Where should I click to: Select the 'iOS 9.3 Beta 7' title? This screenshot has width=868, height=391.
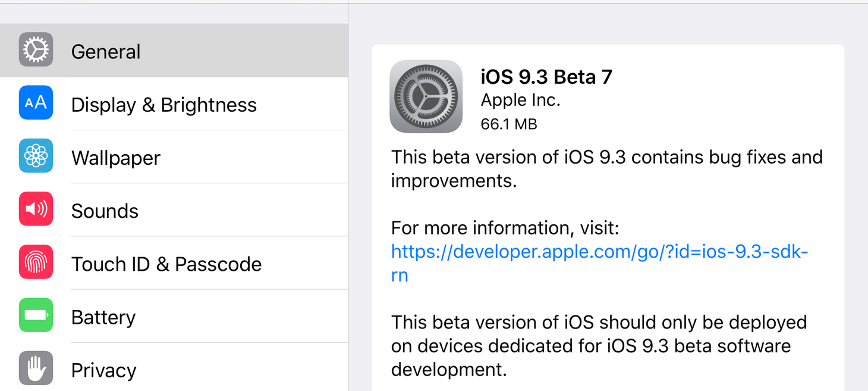[546, 77]
